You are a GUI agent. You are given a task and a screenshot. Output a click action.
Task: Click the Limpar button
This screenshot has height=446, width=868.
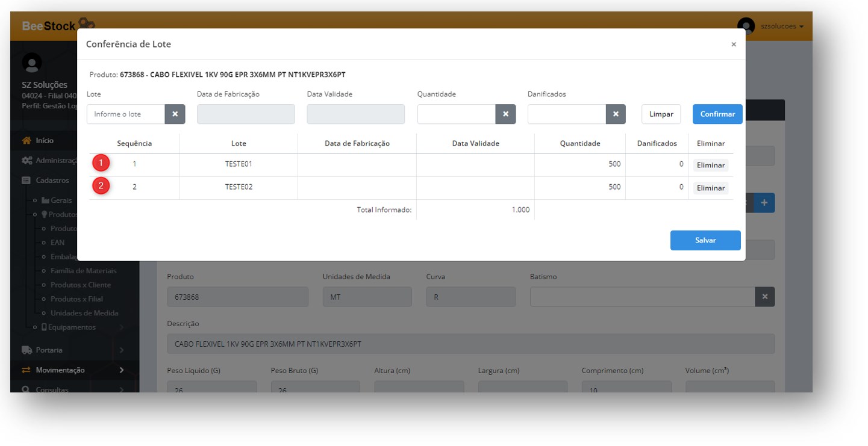pos(661,114)
